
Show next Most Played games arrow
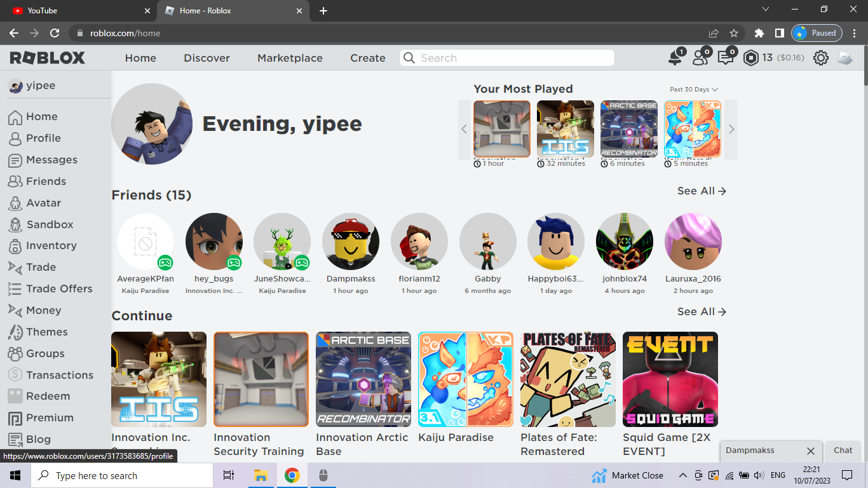(731, 130)
